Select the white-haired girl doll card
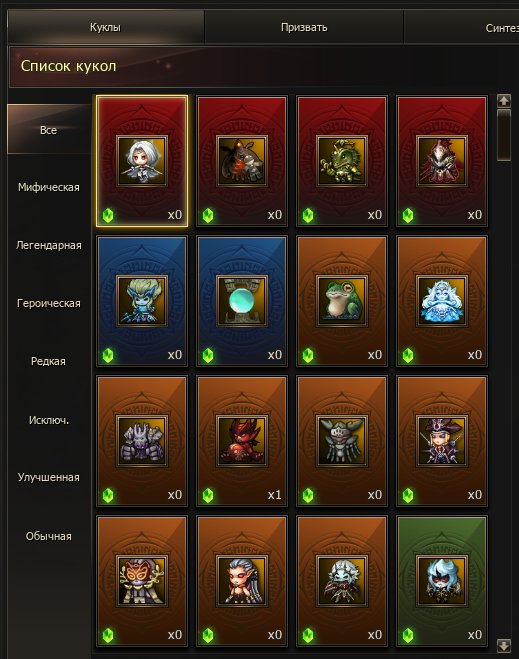The height and width of the screenshot is (659, 519). tap(142, 161)
